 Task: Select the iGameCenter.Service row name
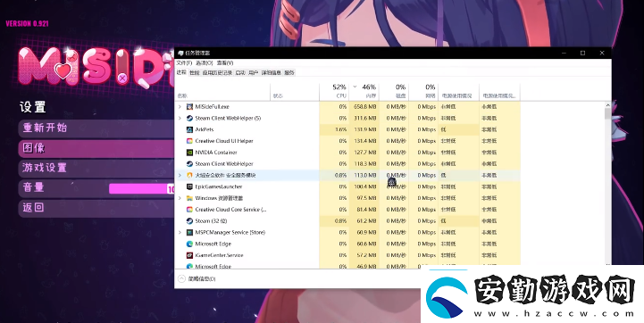(x=220, y=255)
